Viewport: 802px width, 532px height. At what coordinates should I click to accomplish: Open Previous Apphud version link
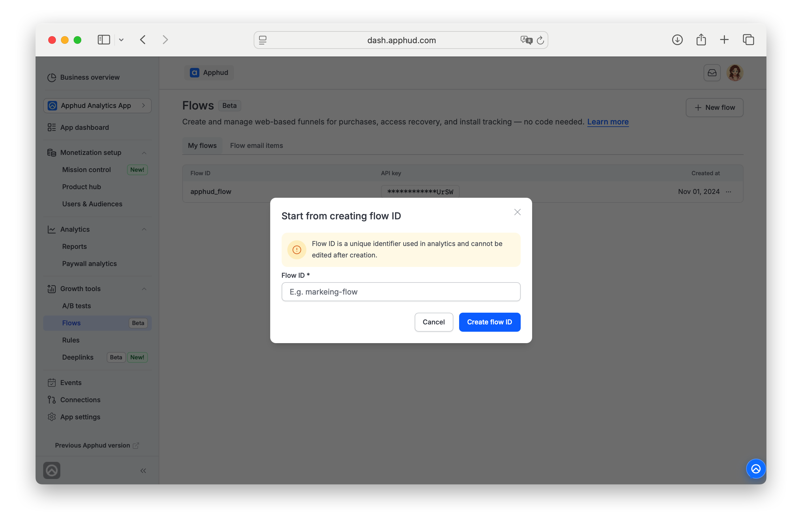tap(92, 445)
